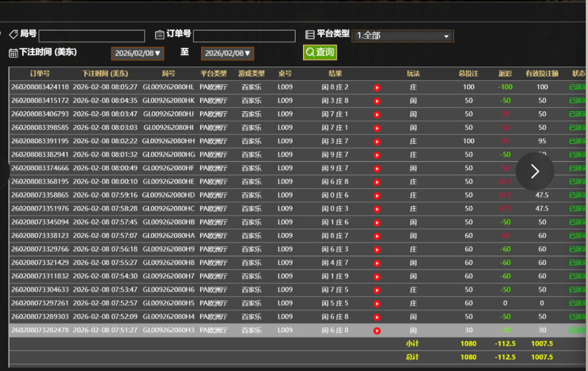
Task: Expand the start date picker 2026/02/08
Action: (x=138, y=53)
